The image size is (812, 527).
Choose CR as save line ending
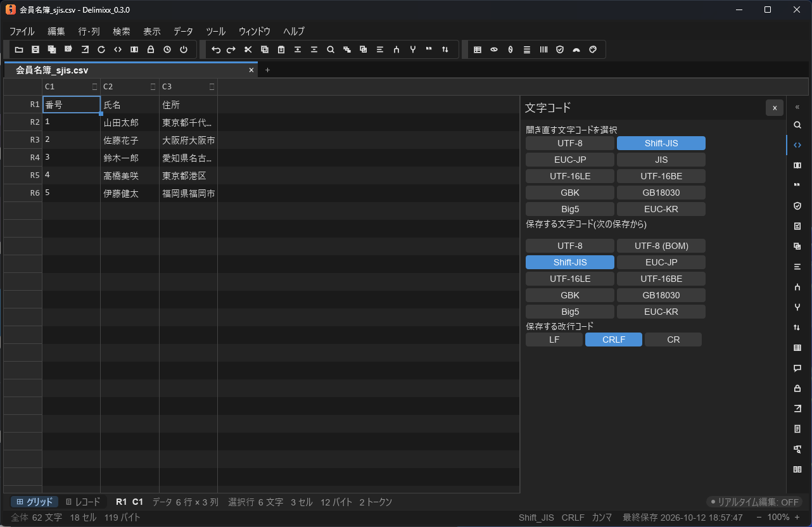pos(673,340)
